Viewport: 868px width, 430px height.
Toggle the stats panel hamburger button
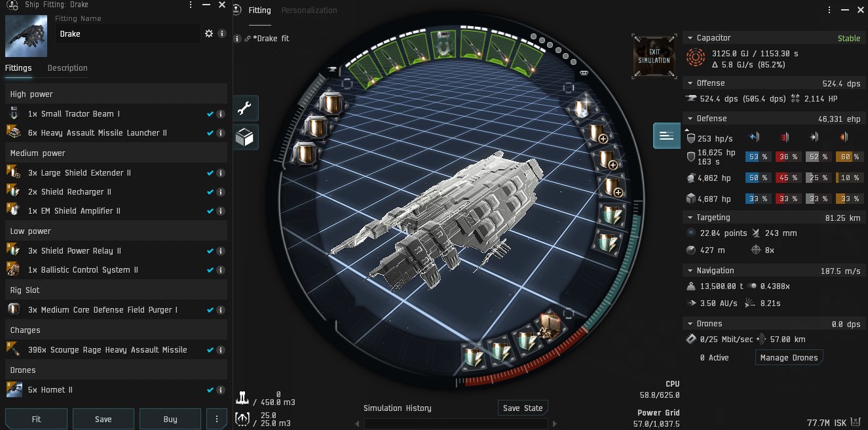click(x=666, y=136)
